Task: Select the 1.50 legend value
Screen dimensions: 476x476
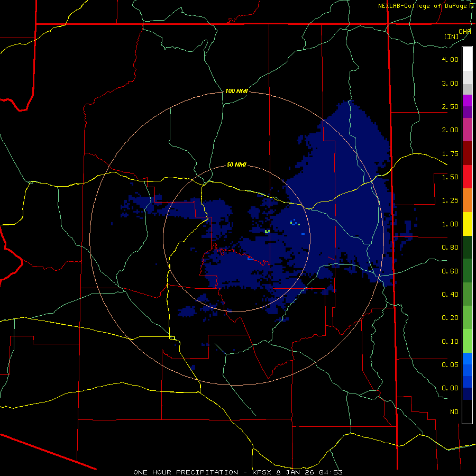Action: [450, 177]
